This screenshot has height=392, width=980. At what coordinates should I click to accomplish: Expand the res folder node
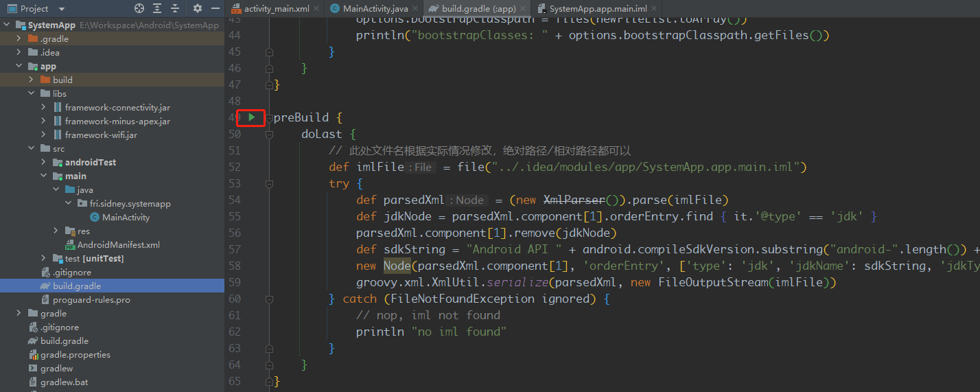(56, 231)
